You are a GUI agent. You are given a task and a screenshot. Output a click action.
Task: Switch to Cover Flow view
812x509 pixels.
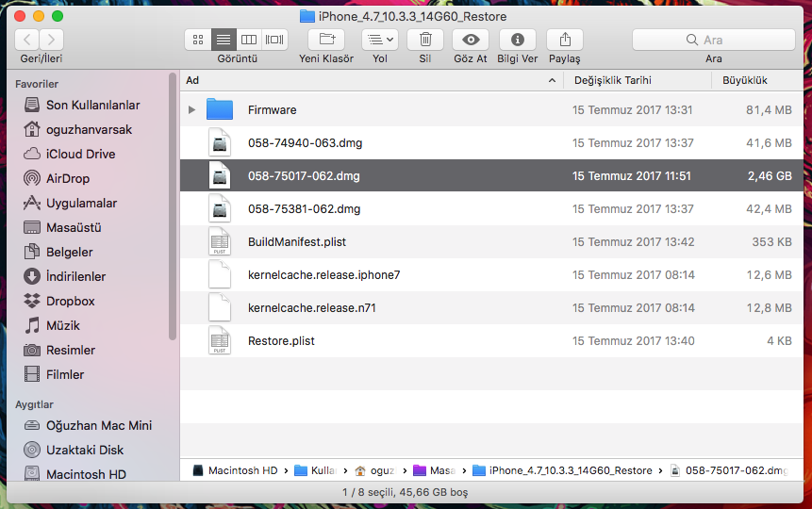coord(274,40)
